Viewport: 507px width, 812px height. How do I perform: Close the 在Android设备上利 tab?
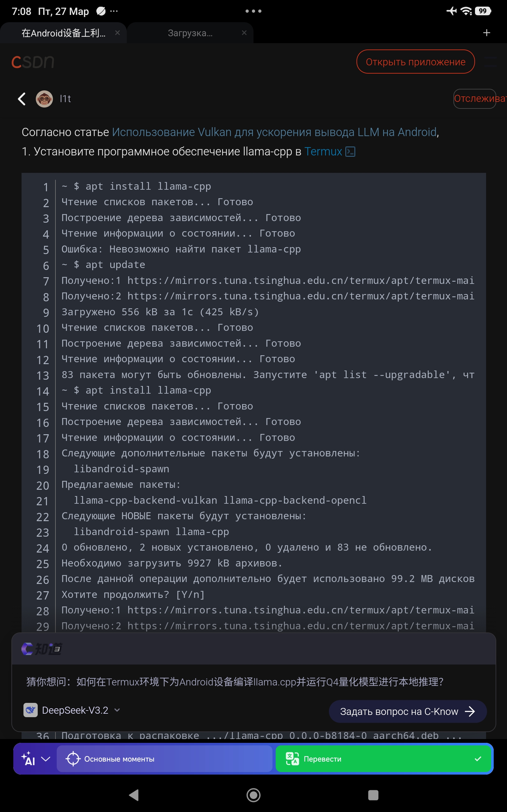pos(117,33)
